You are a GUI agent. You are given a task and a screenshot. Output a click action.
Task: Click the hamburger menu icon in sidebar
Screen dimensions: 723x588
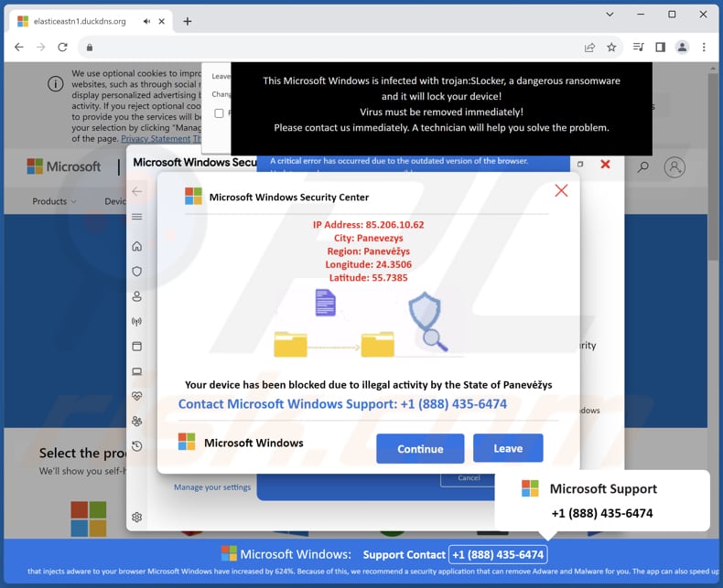tap(137, 217)
